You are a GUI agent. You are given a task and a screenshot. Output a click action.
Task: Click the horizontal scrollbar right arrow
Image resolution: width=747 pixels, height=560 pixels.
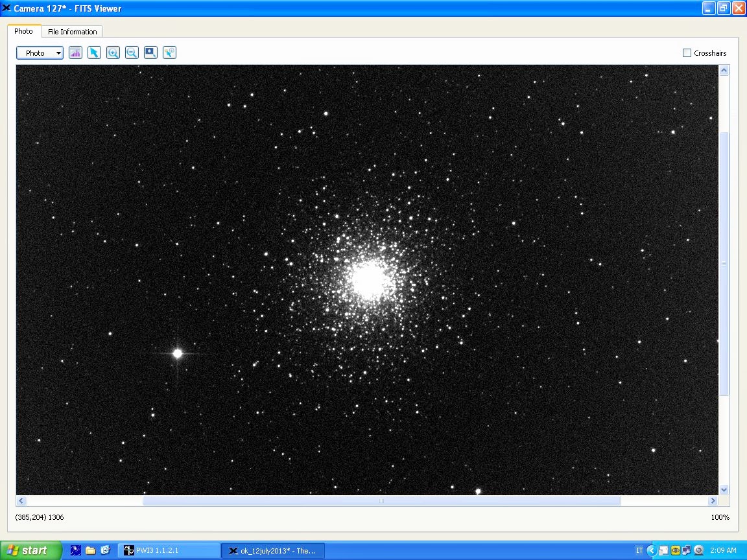click(x=713, y=500)
